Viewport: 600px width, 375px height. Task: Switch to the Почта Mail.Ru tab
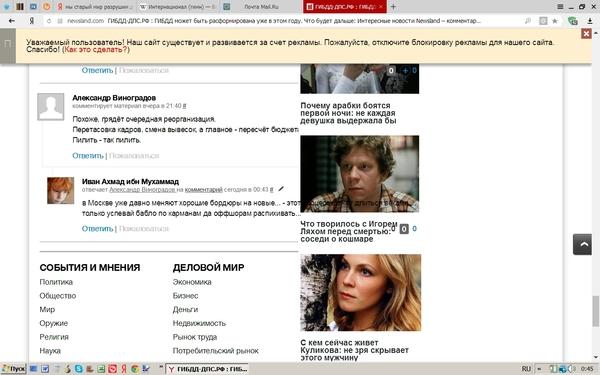pyautogui.click(x=261, y=7)
